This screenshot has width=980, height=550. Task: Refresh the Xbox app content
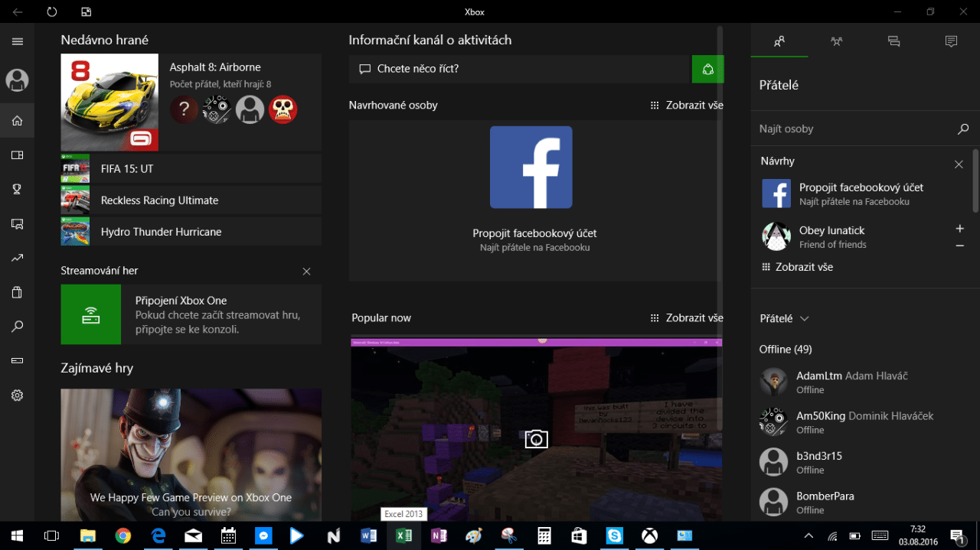(x=52, y=12)
